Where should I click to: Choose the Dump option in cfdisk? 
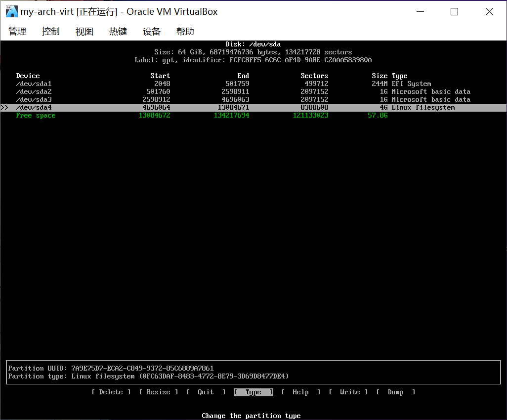click(395, 392)
